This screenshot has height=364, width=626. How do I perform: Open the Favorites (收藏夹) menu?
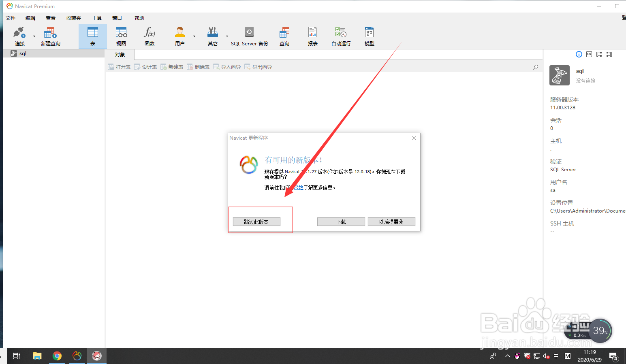74,18
